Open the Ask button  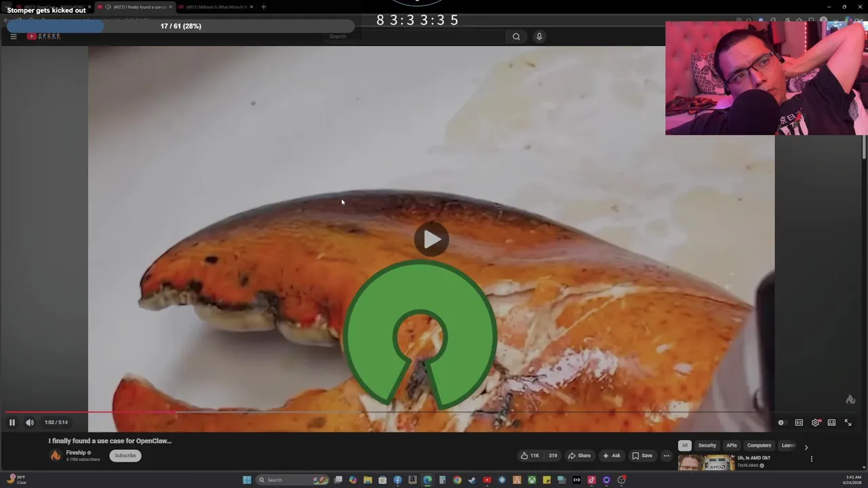[x=611, y=455]
